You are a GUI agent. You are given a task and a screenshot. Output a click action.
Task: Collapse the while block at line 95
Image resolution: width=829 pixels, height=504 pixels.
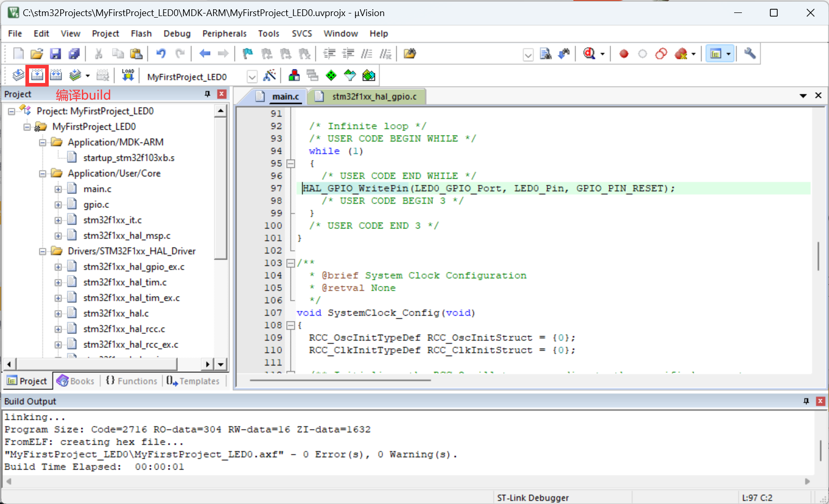(x=291, y=163)
